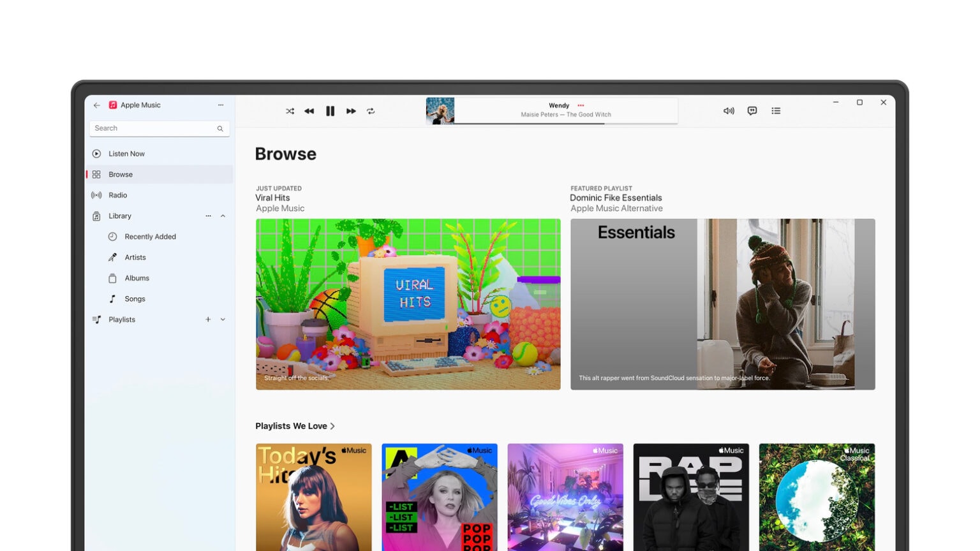Click the back arrow in the sidebar
Screen dimensions: 980x551
click(x=97, y=105)
